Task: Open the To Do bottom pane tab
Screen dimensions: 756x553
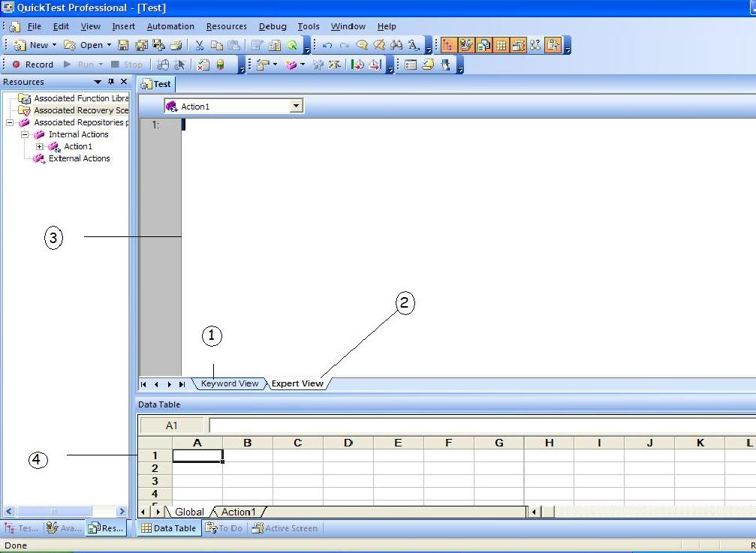Action: click(224, 528)
